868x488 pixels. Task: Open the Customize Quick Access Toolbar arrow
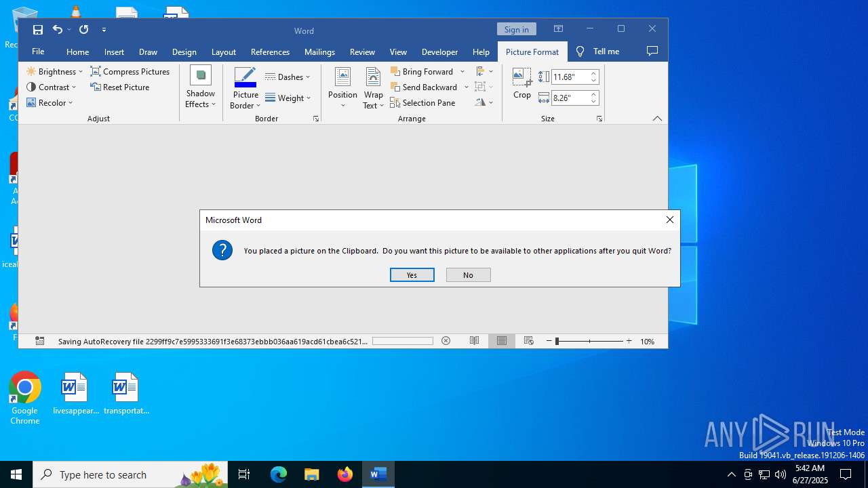coord(104,30)
